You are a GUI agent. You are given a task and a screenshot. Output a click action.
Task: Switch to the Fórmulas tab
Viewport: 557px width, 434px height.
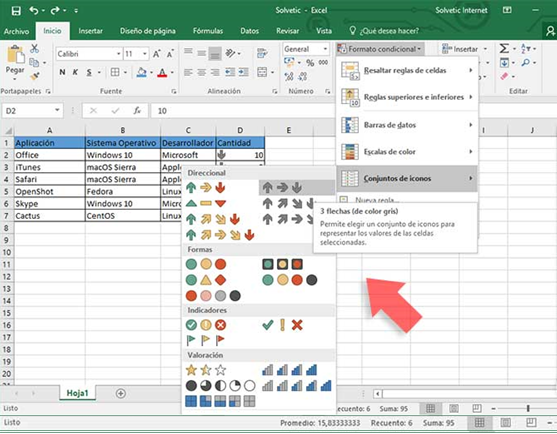[x=208, y=31]
